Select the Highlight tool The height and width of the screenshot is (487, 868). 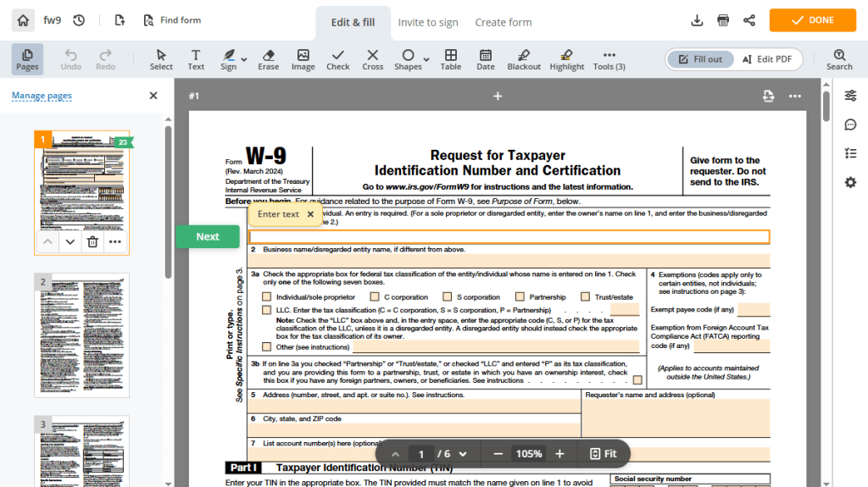567,59
